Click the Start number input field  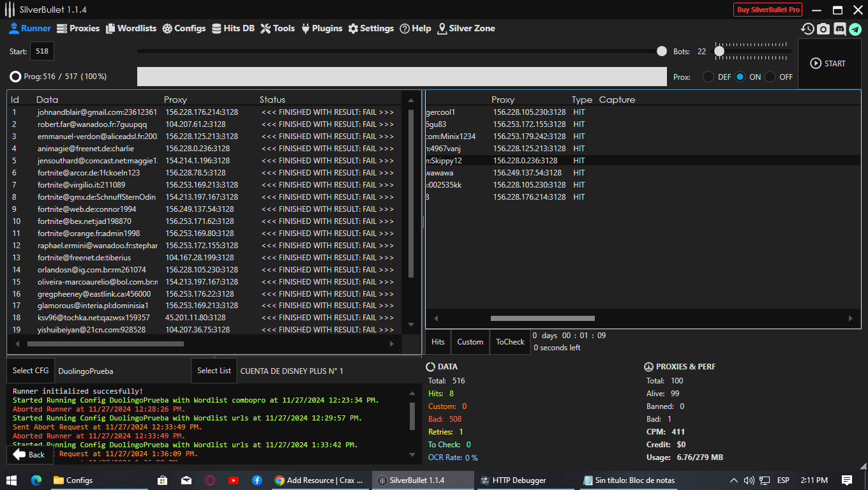(x=42, y=52)
